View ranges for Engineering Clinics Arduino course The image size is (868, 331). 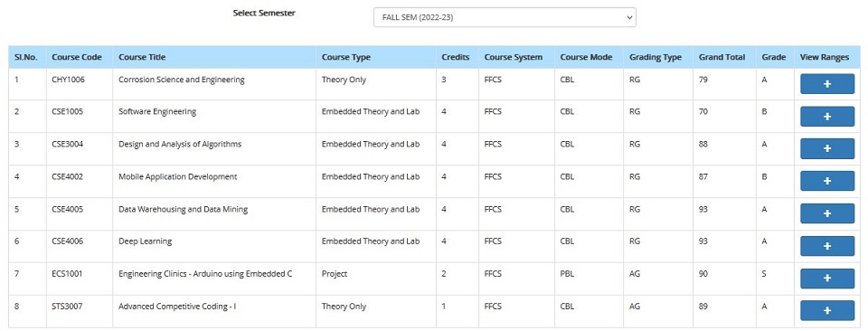pyautogui.click(x=827, y=279)
